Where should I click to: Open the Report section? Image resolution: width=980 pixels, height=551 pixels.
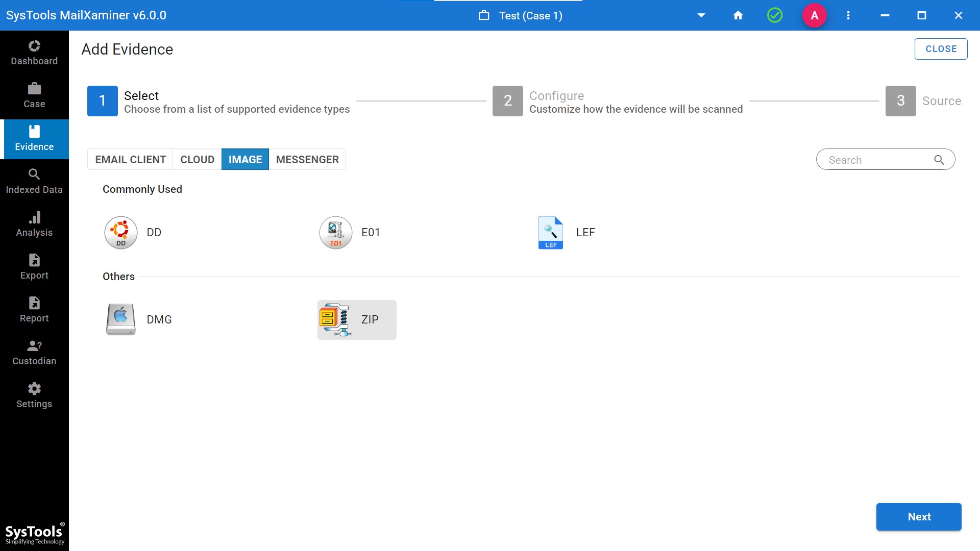34,309
